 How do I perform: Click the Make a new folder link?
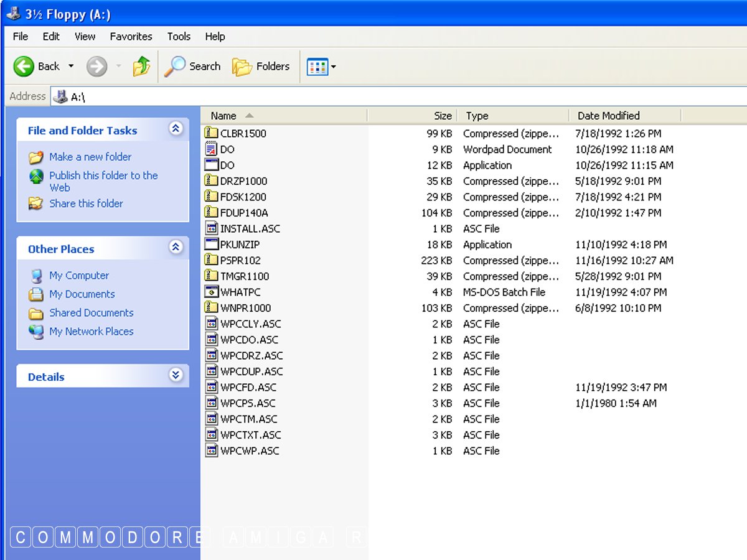click(90, 157)
